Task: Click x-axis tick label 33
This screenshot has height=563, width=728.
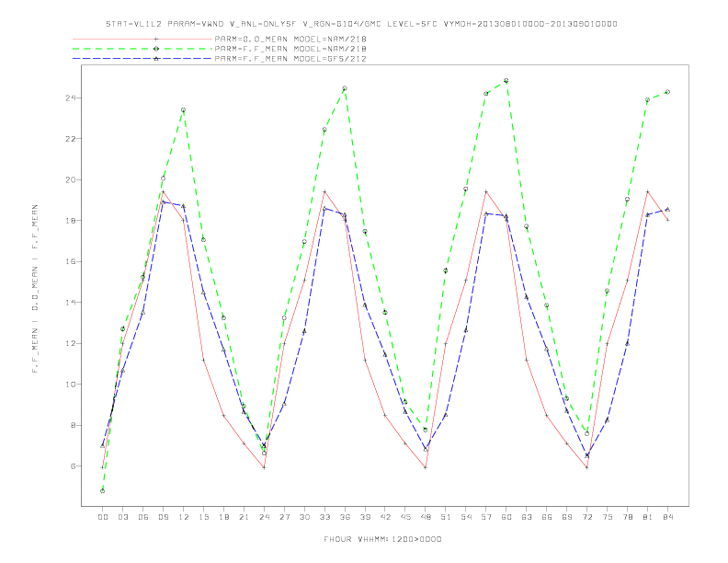Action: click(x=324, y=517)
